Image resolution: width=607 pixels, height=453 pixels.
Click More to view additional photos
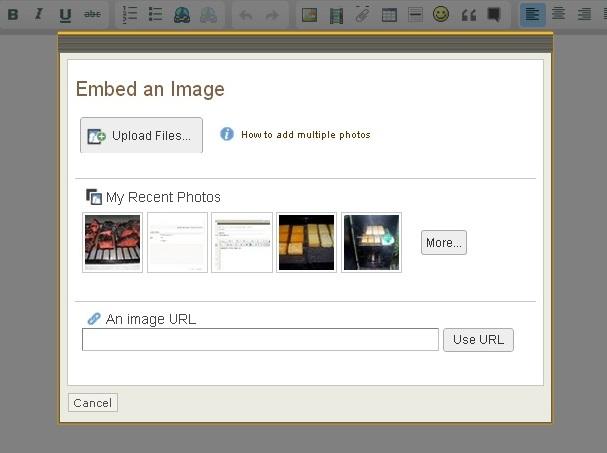click(x=443, y=242)
